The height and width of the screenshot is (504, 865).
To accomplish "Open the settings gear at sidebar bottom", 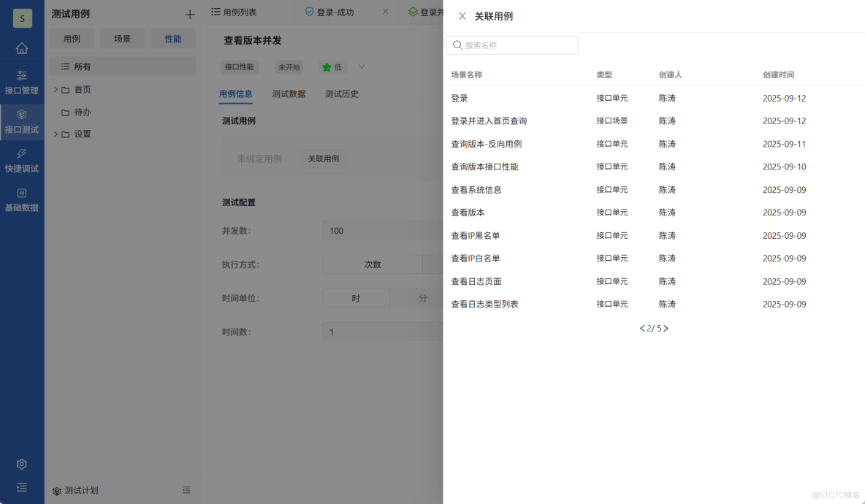I will coord(22,464).
